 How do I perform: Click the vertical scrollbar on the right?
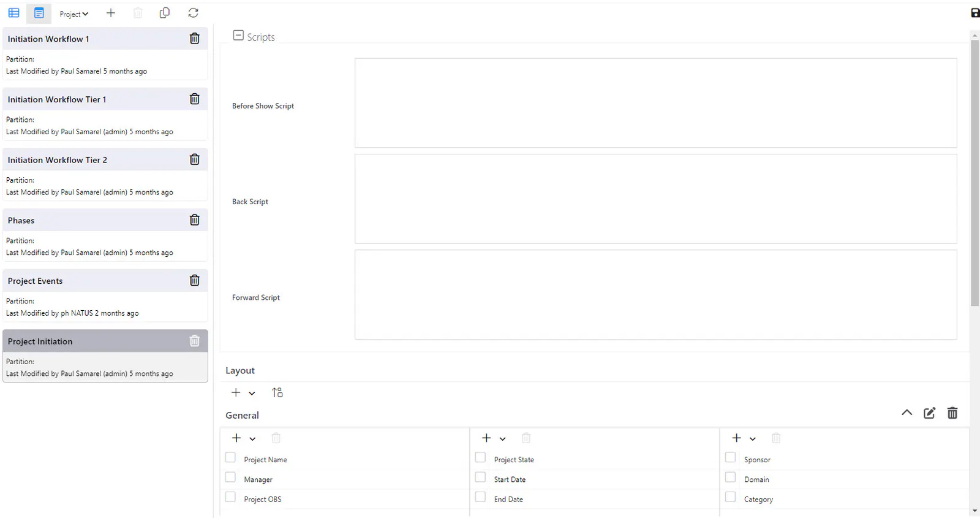coord(974,172)
